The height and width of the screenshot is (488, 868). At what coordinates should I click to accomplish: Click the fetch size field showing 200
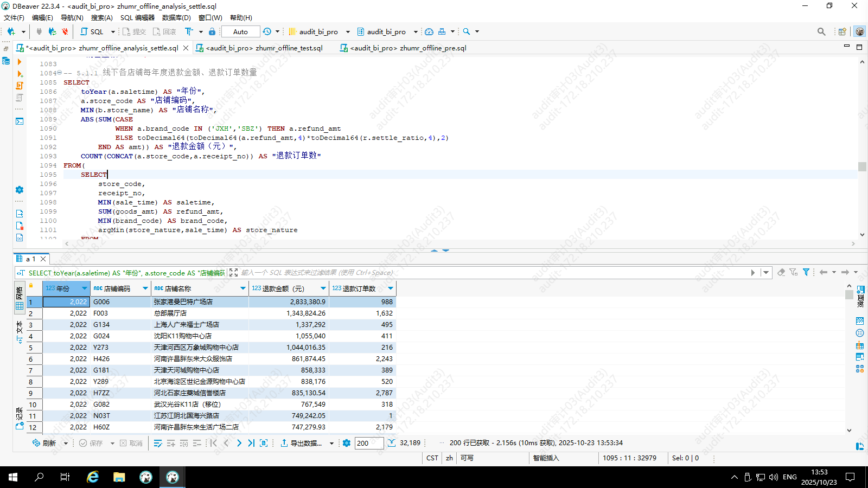pyautogui.click(x=369, y=443)
